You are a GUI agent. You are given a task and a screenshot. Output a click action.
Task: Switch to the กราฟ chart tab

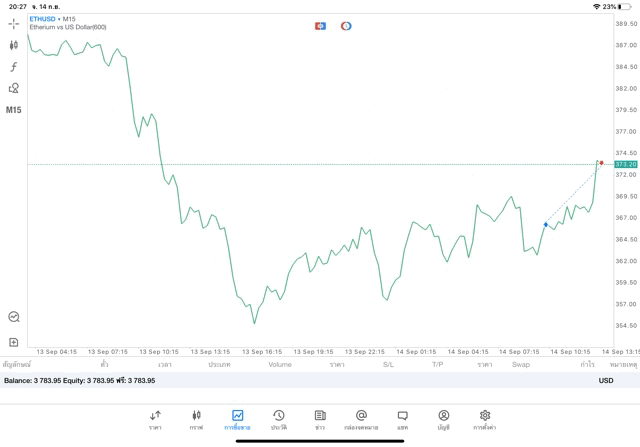(196, 419)
